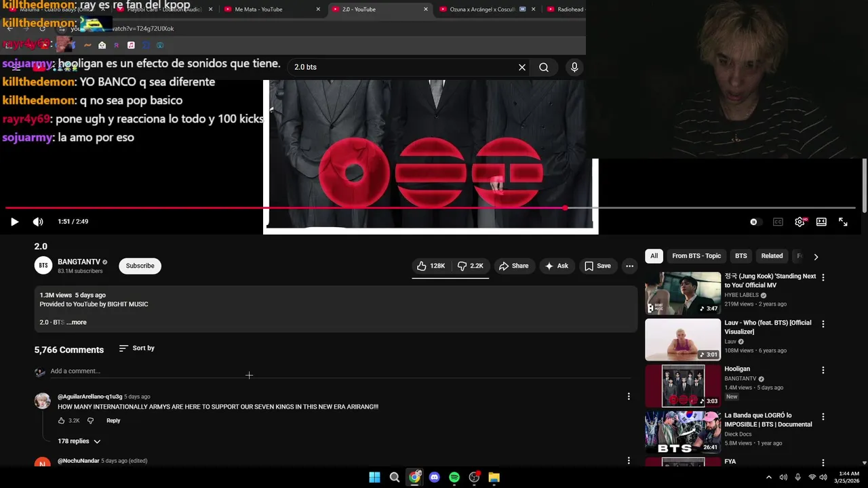
Task: Select the 'From BTS - Topic' chip
Action: click(x=696, y=256)
